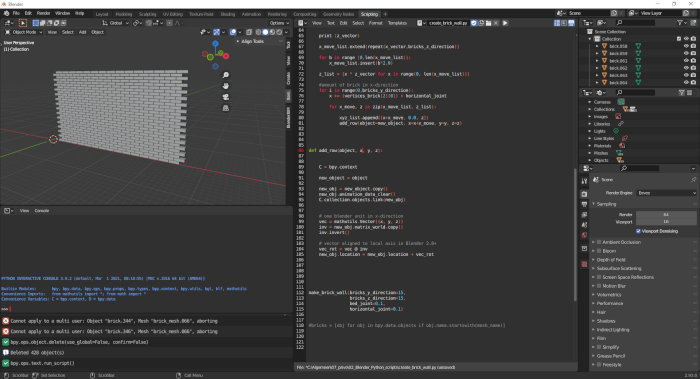Click the properties editor search field
Viewport: 700px width, 379px height.
pos(639,168)
